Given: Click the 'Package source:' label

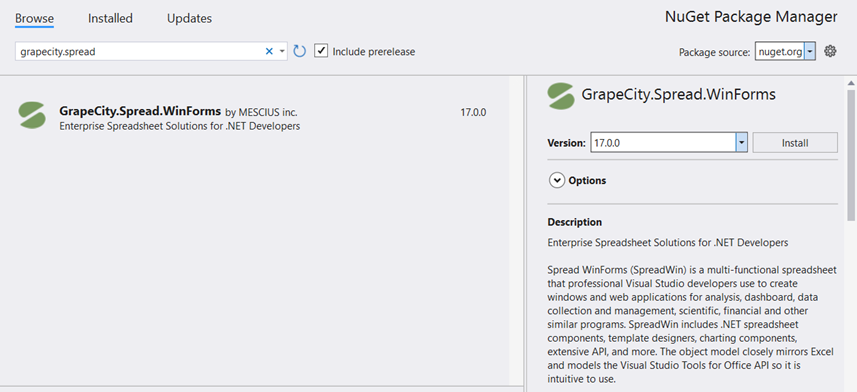Looking at the screenshot, I should coord(714,52).
